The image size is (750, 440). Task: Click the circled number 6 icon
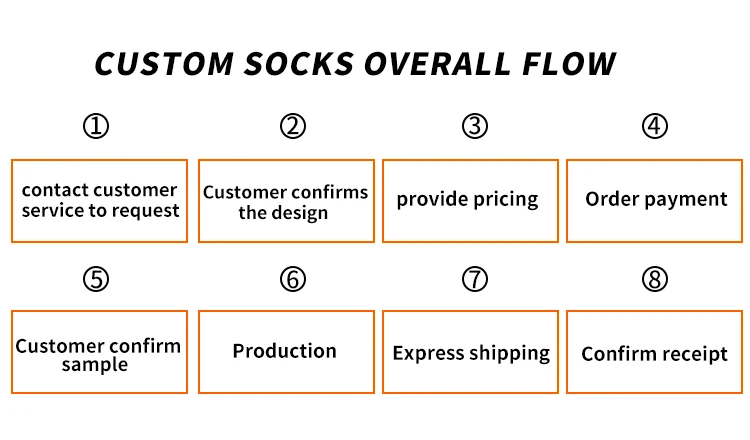pos(292,279)
